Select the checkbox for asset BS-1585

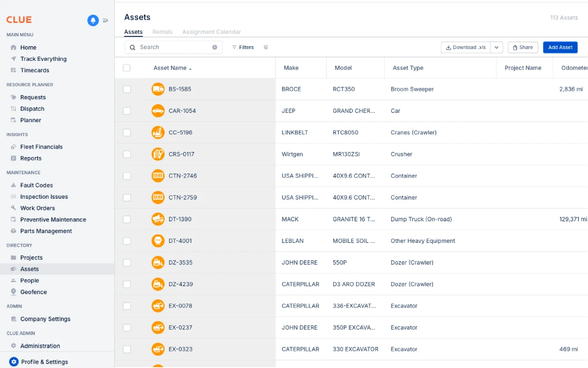[127, 89]
